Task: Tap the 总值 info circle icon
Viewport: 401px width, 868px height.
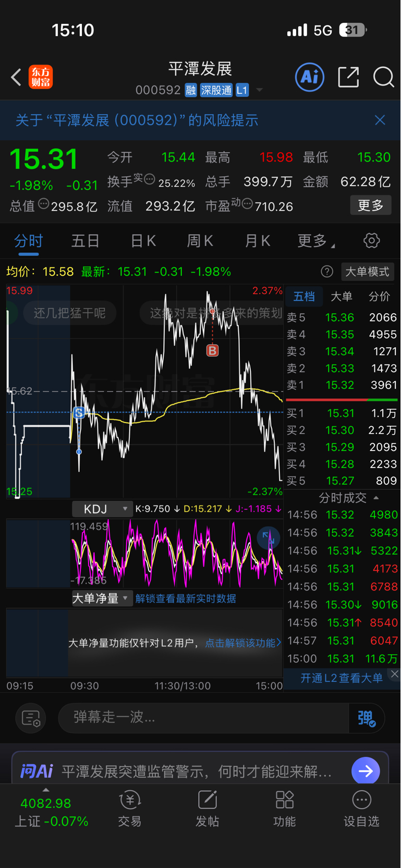Action: coord(43,204)
